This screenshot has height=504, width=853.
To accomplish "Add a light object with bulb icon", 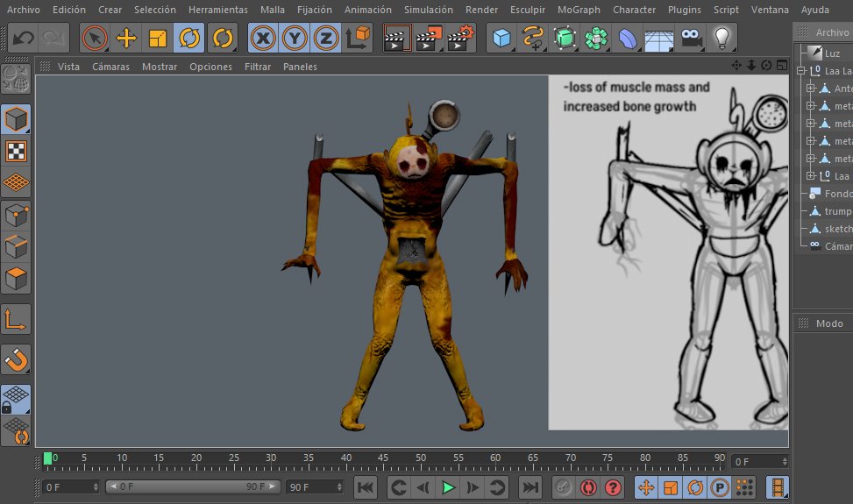I will pos(721,38).
